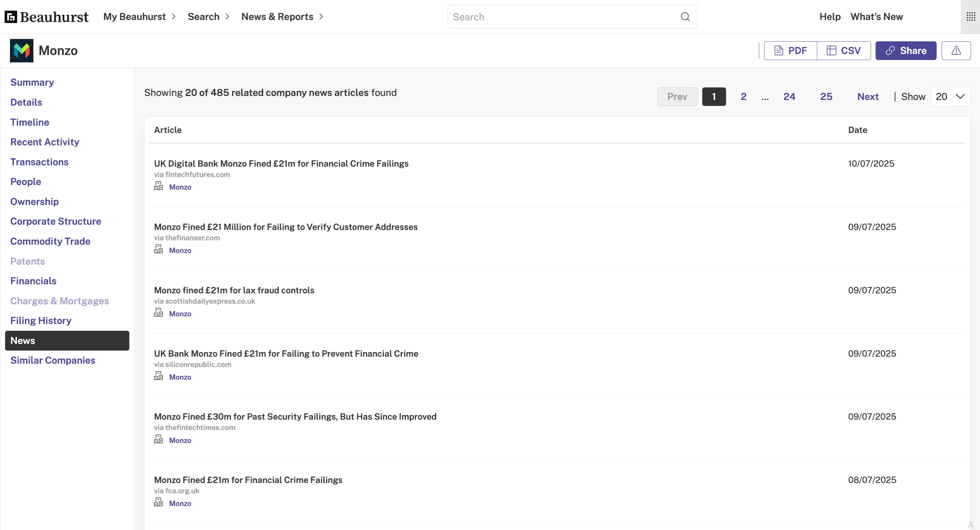
Task: Open the Search navigation menu
Action: click(208, 17)
